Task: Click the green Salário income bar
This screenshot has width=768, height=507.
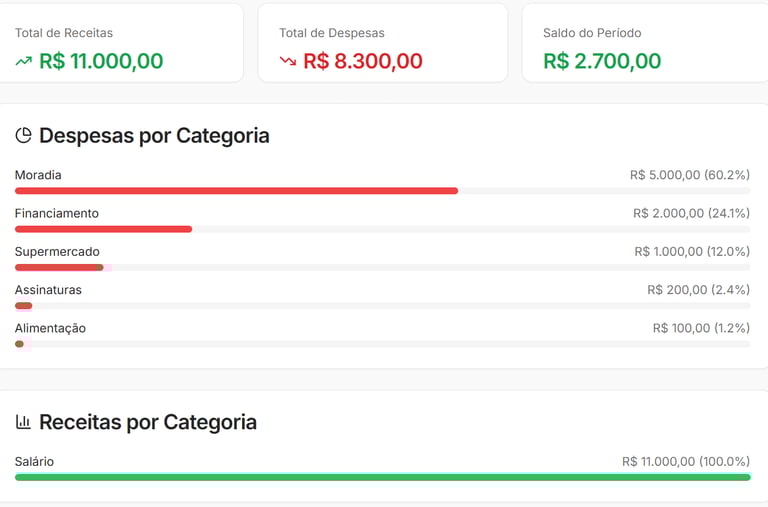Action: pyautogui.click(x=382, y=477)
